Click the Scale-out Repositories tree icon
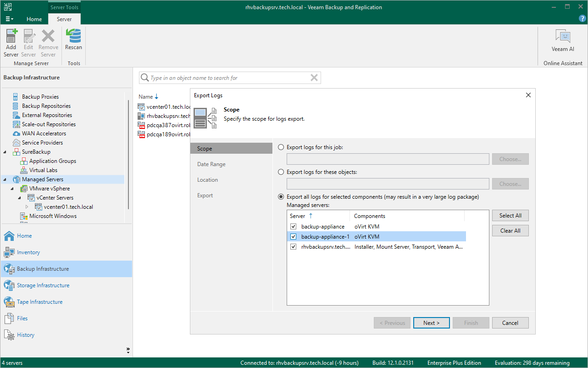The height and width of the screenshot is (368, 588). (x=17, y=124)
